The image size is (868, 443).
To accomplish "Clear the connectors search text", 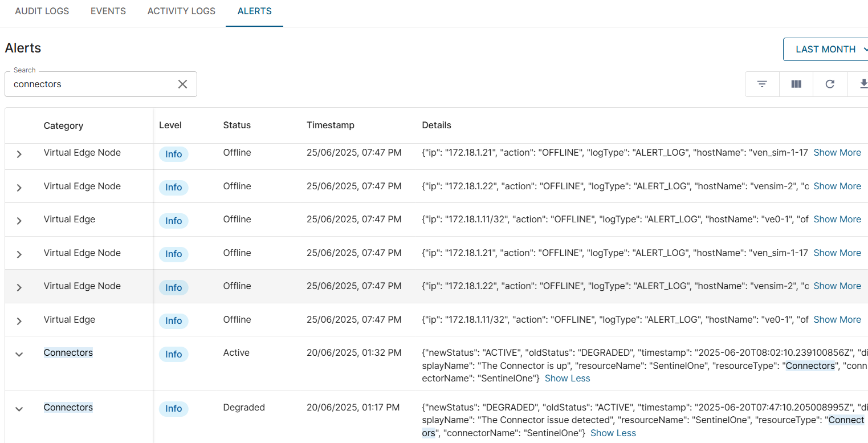I will pyautogui.click(x=182, y=84).
